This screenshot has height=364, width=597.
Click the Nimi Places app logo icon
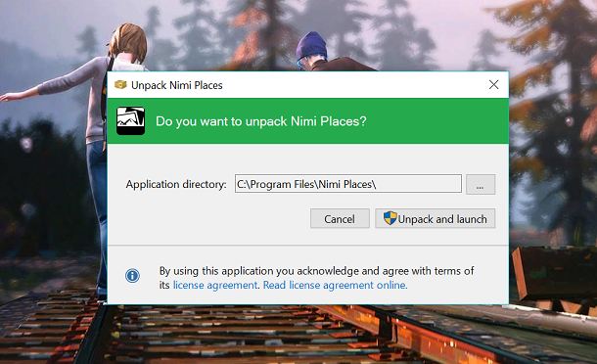pos(130,121)
